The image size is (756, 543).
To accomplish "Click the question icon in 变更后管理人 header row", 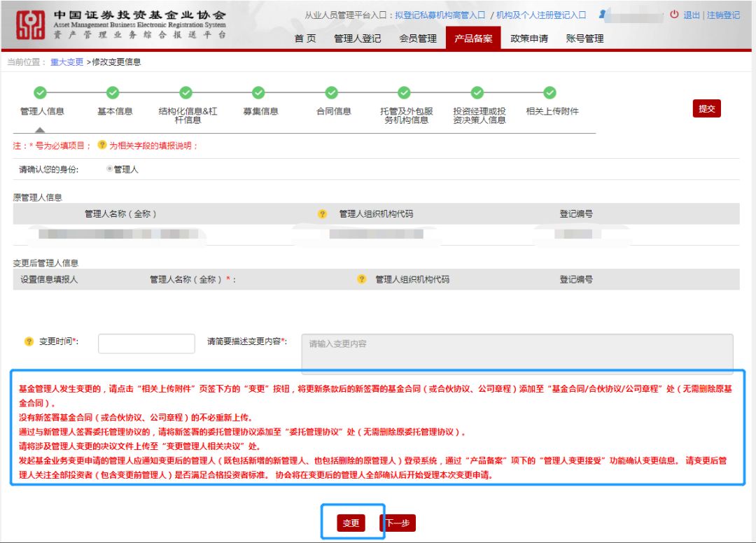I will (x=361, y=279).
